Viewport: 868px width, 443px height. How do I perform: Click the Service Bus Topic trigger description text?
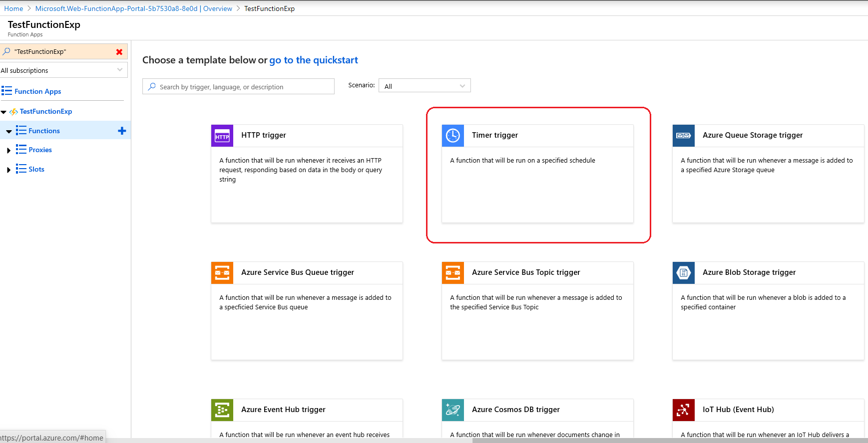coord(536,302)
